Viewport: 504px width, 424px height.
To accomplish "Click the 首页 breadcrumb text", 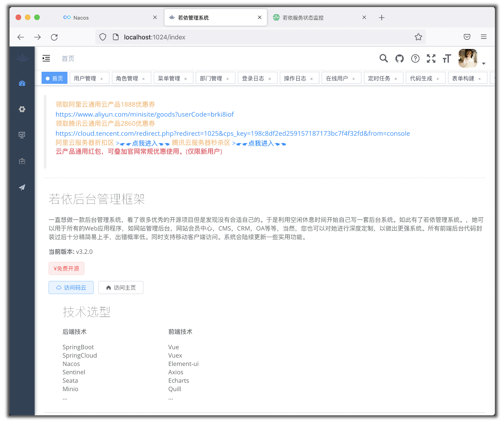I will tap(68, 58).
